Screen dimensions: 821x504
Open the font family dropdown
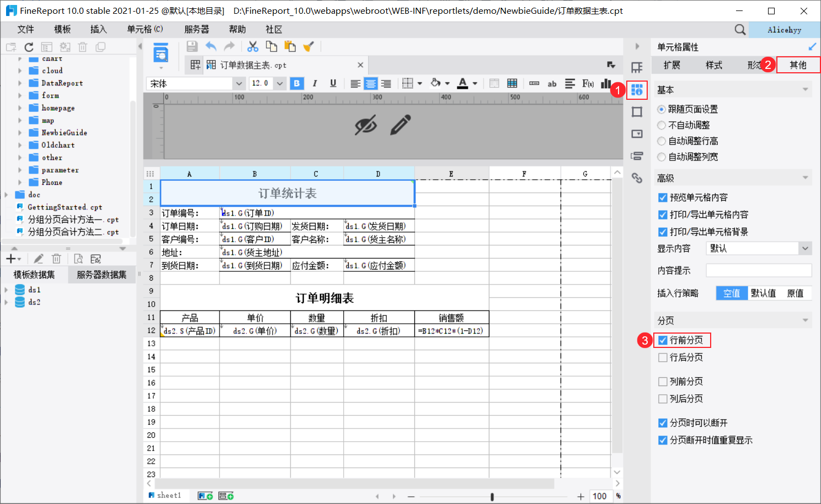[239, 83]
